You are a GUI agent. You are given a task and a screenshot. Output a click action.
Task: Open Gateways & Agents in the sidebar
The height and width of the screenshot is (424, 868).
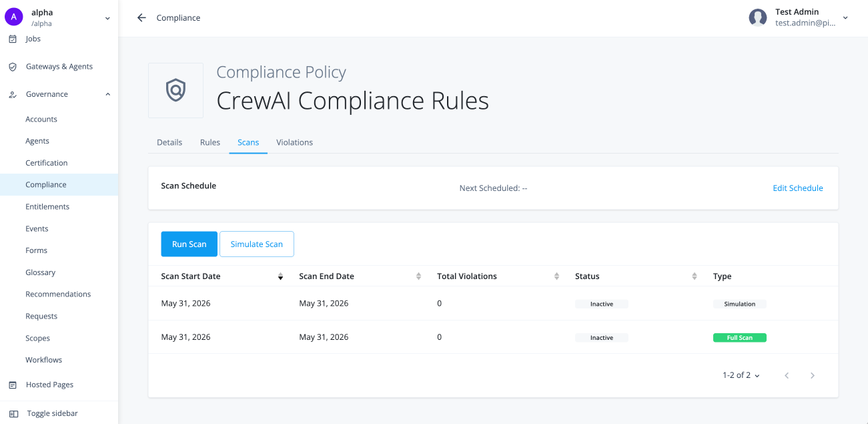tap(59, 67)
